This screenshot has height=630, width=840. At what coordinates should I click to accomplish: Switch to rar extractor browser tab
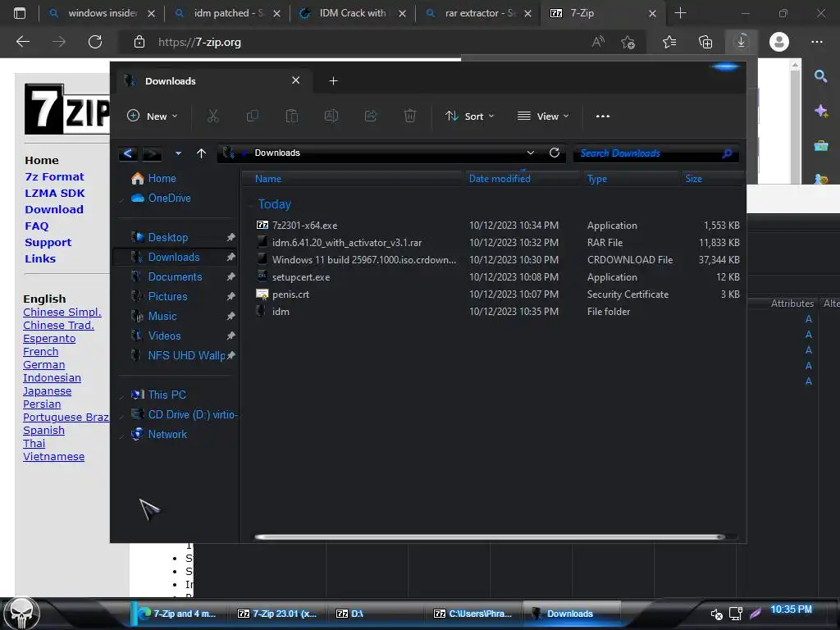tap(478, 13)
